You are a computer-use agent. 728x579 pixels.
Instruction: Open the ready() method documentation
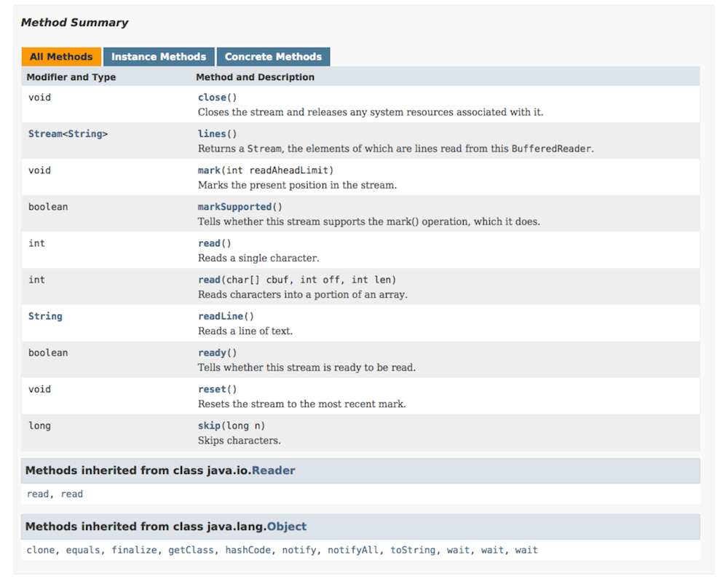click(x=211, y=352)
